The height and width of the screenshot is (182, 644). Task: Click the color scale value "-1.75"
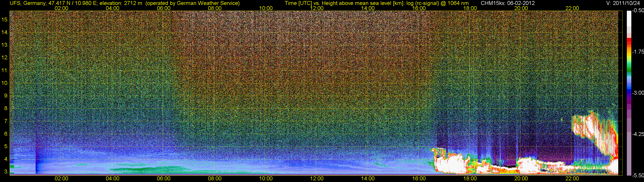tap(638, 52)
